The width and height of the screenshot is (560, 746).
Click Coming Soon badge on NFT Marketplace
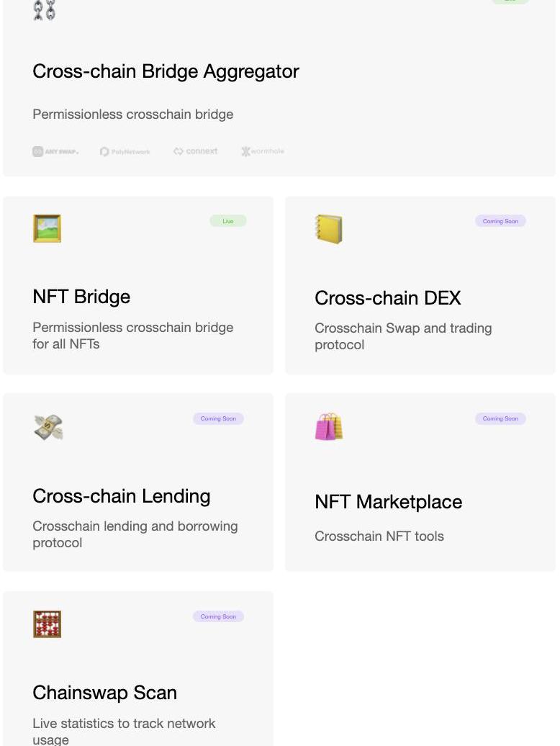click(x=500, y=418)
